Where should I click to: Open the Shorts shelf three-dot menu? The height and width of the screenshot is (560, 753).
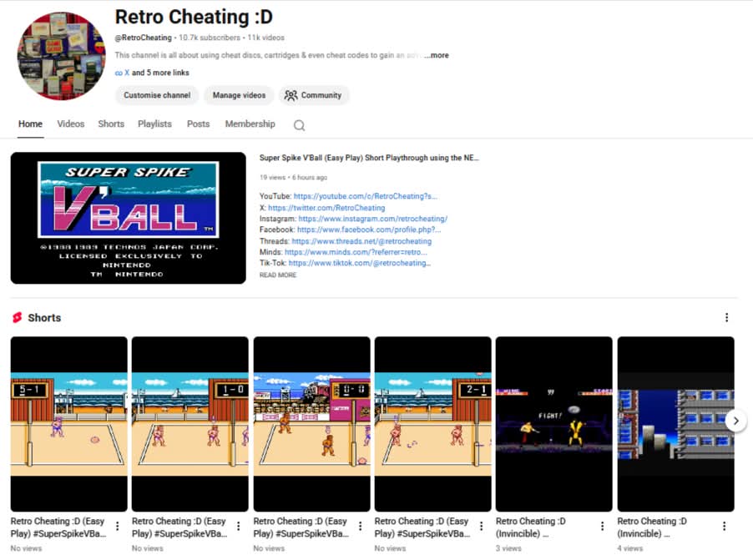[x=726, y=317]
